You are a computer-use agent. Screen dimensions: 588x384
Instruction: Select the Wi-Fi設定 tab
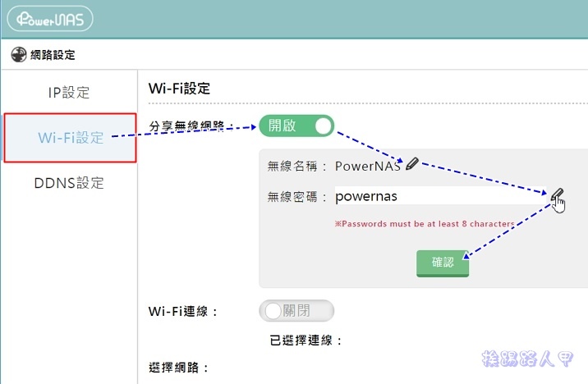click(x=70, y=138)
